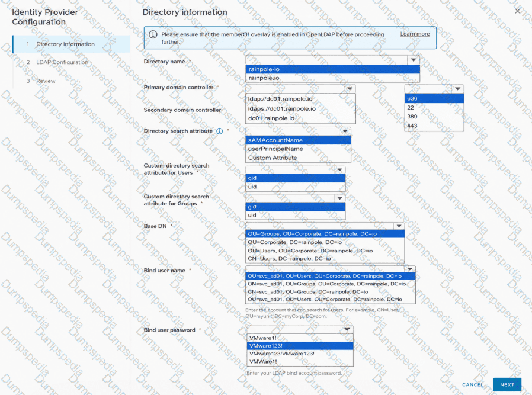
Task: Click the NEXT button
Action: click(507, 384)
